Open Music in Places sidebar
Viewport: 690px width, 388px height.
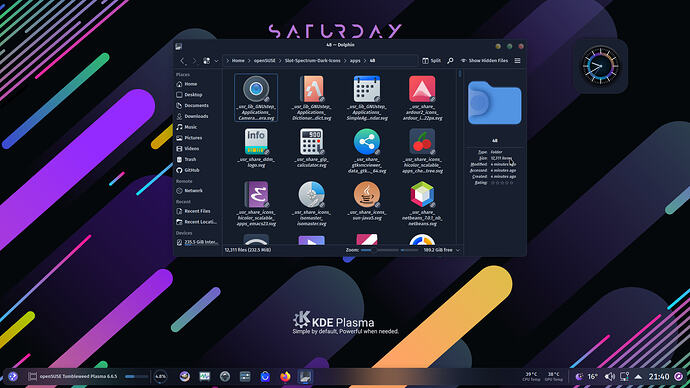tap(197, 127)
